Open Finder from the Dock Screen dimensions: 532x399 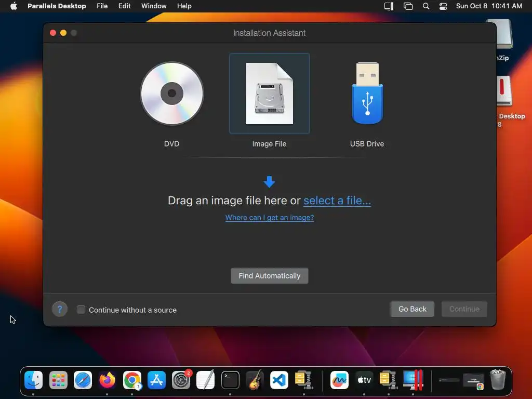tap(34, 380)
